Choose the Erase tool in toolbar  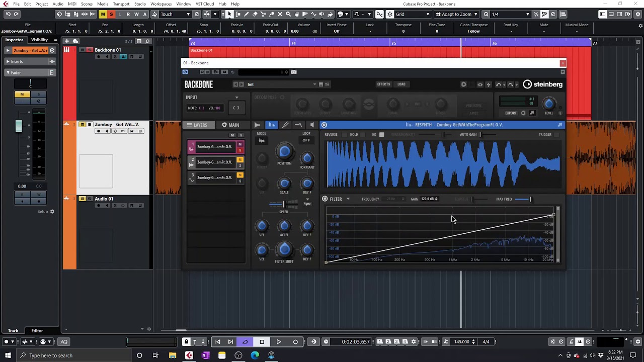255,14
